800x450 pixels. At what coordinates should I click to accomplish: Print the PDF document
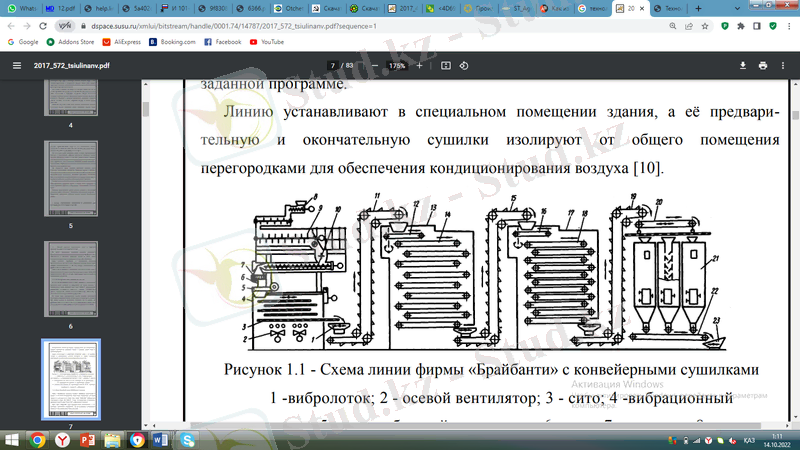763,65
